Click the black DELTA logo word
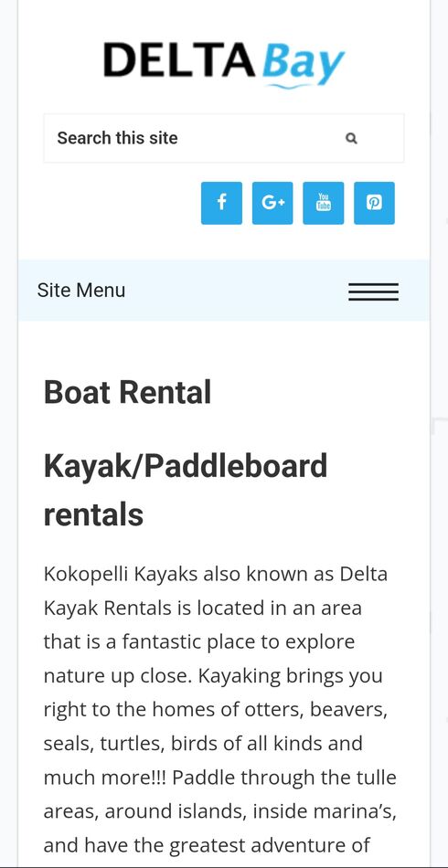Image resolution: width=448 pixels, height=868 pixels. (179, 59)
